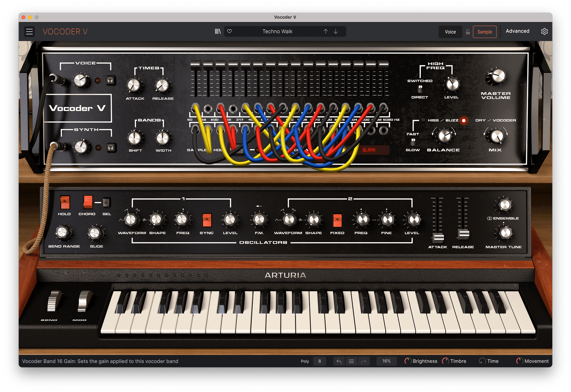
Task: Click the Times Release knob
Action: point(162,85)
